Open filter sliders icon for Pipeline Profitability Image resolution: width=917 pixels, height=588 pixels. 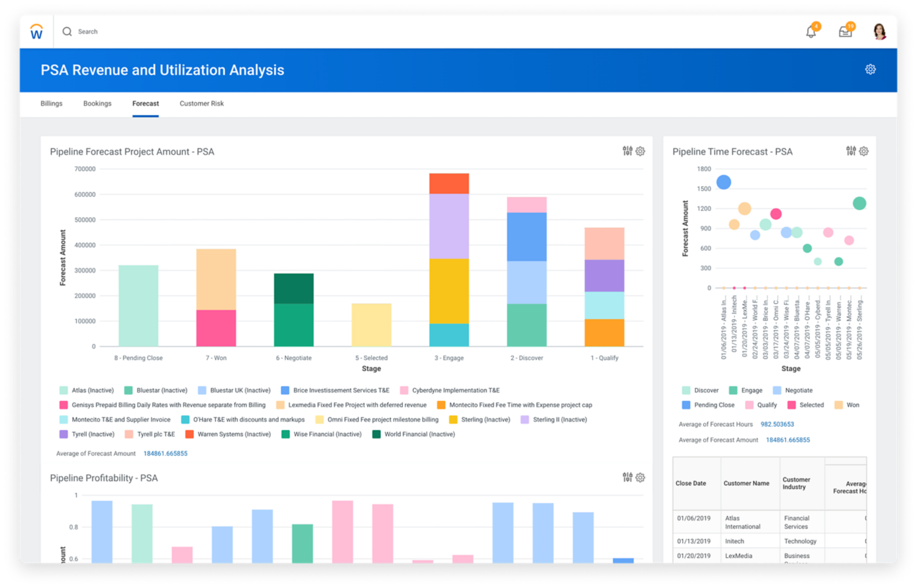tap(627, 477)
